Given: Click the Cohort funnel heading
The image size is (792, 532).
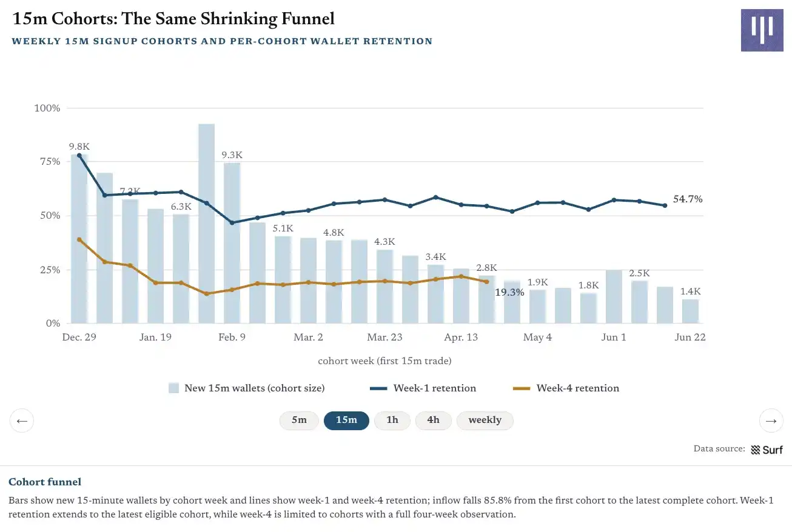Looking at the screenshot, I should click(45, 482).
